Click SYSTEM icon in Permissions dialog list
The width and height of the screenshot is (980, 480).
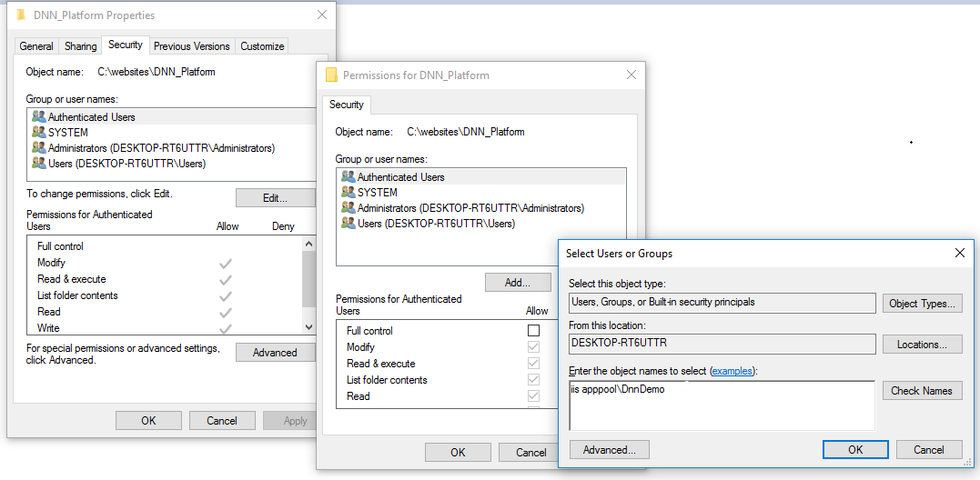[x=348, y=193]
